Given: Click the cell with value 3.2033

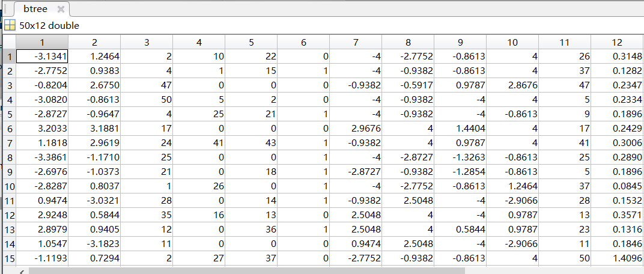Looking at the screenshot, I should (x=42, y=129).
